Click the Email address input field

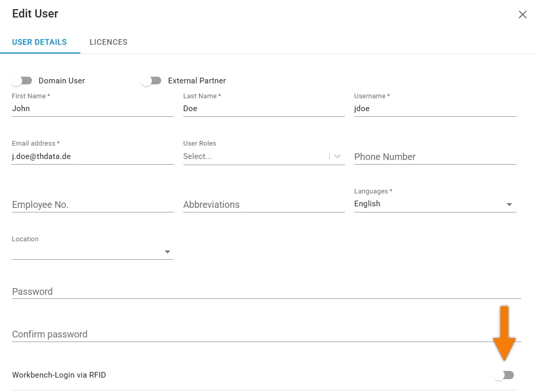click(x=93, y=156)
